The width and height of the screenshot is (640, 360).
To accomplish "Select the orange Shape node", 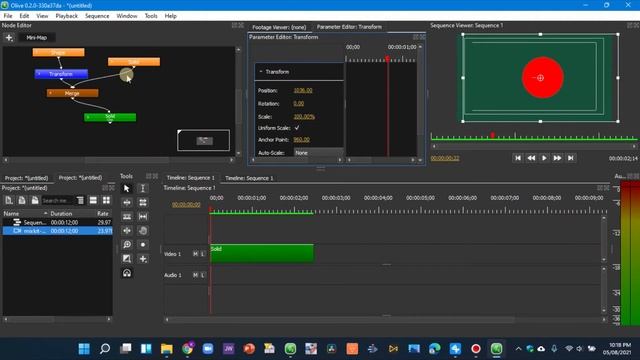I will (58, 52).
